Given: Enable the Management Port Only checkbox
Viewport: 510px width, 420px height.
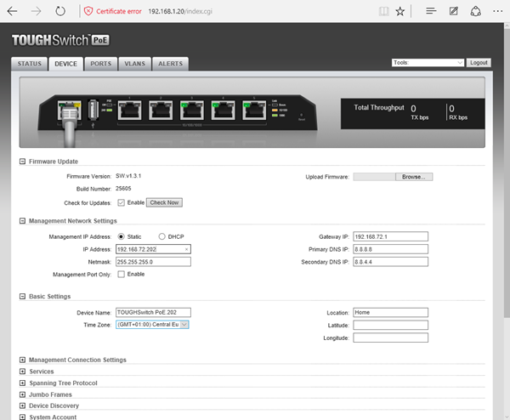Looking at the screenshot, I should pyautogui.click(x=120, y=275).
